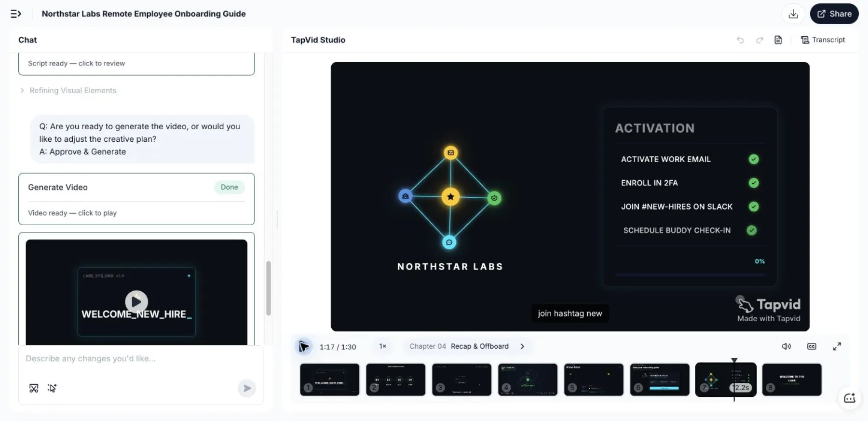Expand Refining Visual Elements section
Image resolution: width=868 pixels, height=421 pixels.
[68, 90]
